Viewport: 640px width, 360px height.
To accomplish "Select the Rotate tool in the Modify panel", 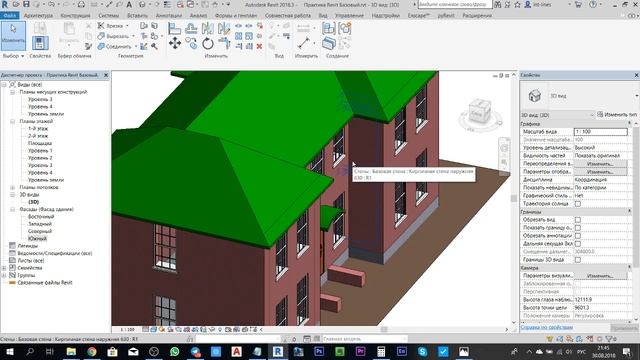I will tap(208, 43).
